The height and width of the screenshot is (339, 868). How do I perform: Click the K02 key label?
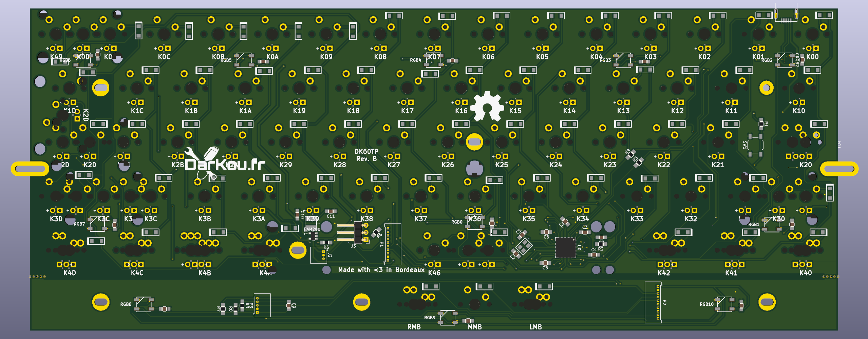click(x=704, y=57)
